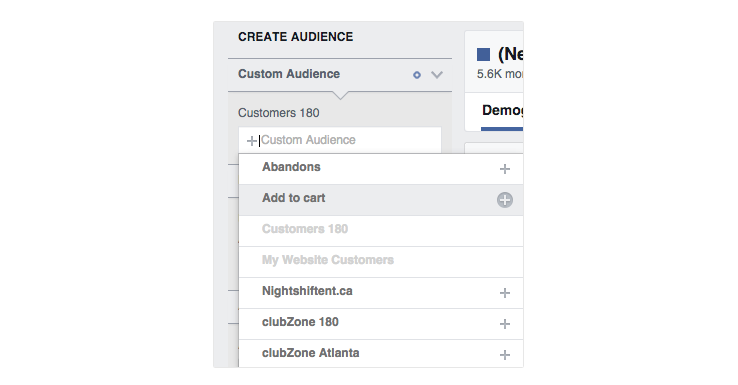Pick the Nightshiftent.ca audience
This screenshot has width=738, height=385.
[x=381, y=293]
